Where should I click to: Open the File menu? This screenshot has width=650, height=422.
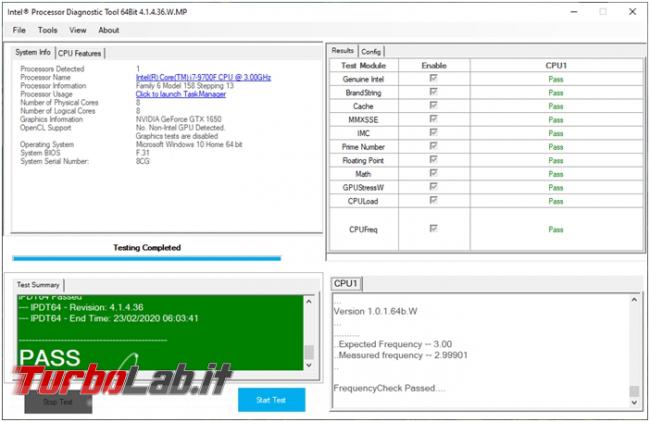point(19,30)
